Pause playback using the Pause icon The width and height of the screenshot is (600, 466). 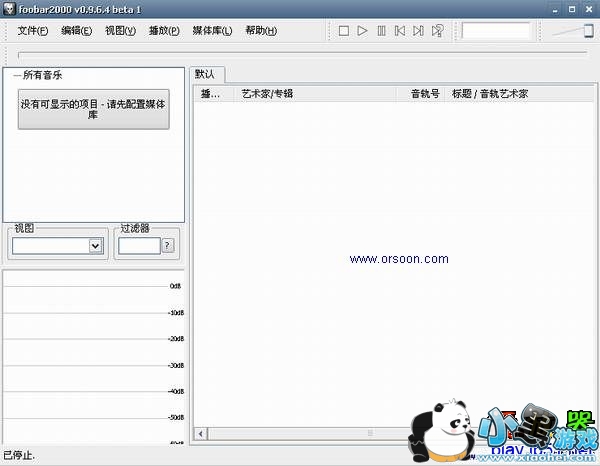[x=381, y=31]
